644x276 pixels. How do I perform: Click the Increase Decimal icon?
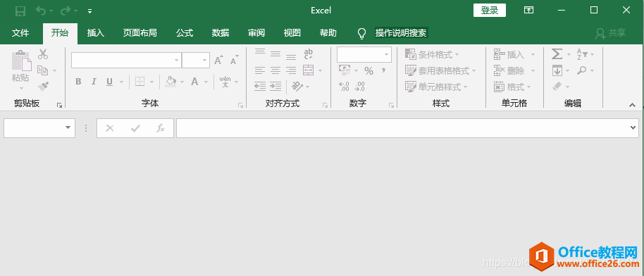344,86
